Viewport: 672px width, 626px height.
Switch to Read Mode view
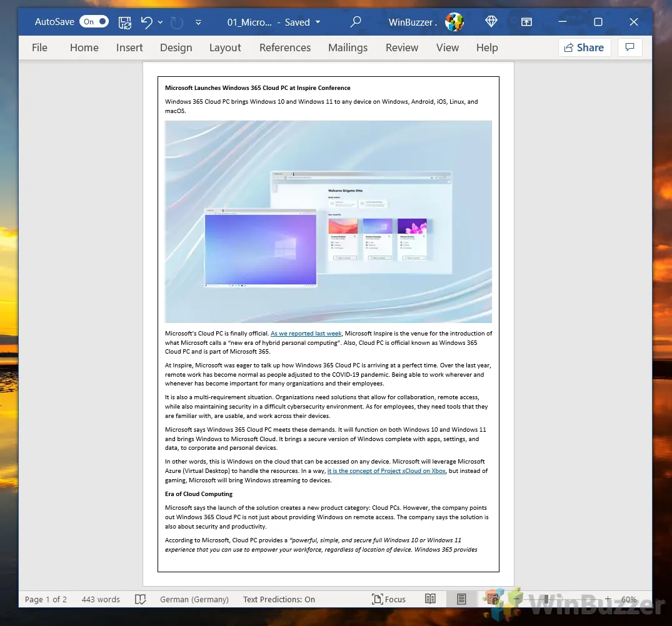point(430,599)
